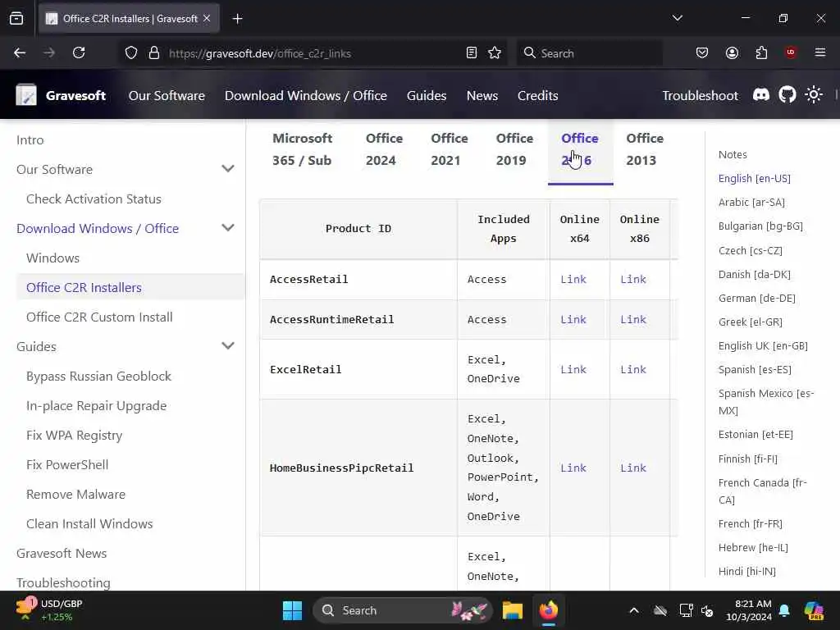Switch to Office 2021 tab
The width and height of the screenshot is (840, 630).
449,149
